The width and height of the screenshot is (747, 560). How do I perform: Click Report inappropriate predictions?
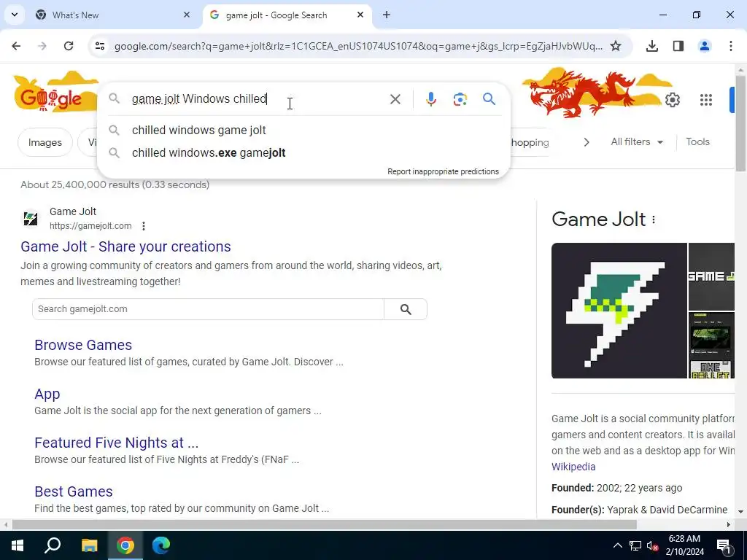tap(443, 171)
